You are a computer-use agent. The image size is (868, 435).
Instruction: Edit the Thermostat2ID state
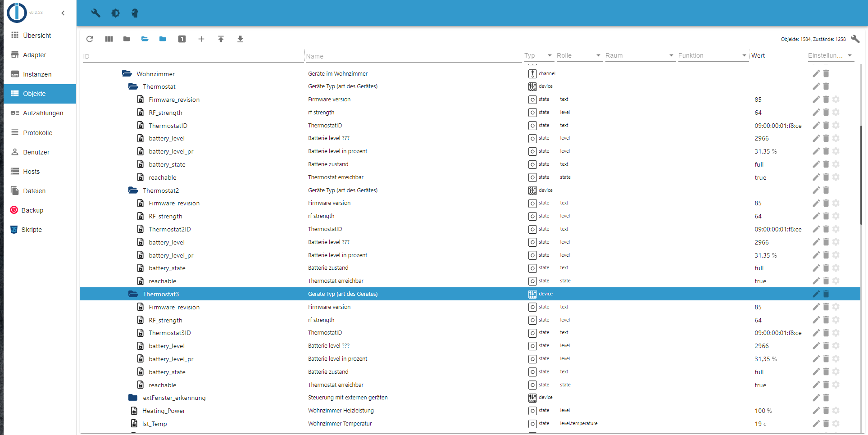[816, 229]
